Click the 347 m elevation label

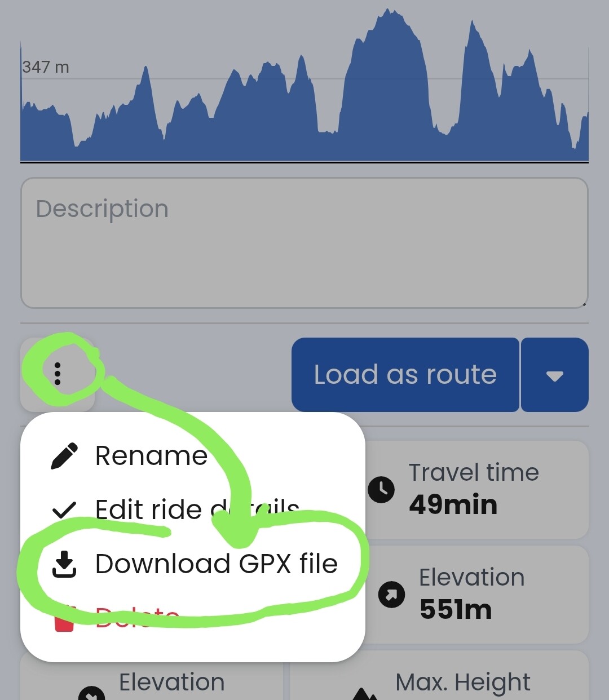click(x=46, y=67)
